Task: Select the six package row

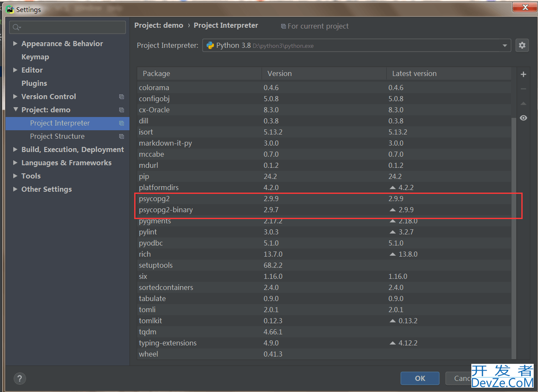Action: coord(324,276)
